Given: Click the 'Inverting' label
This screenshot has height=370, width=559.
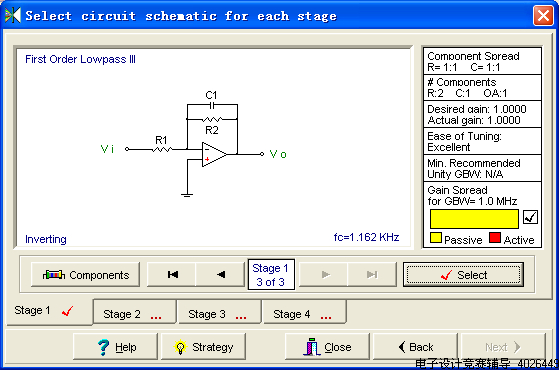Looking at the screenshot, I should tap(46, 239).
